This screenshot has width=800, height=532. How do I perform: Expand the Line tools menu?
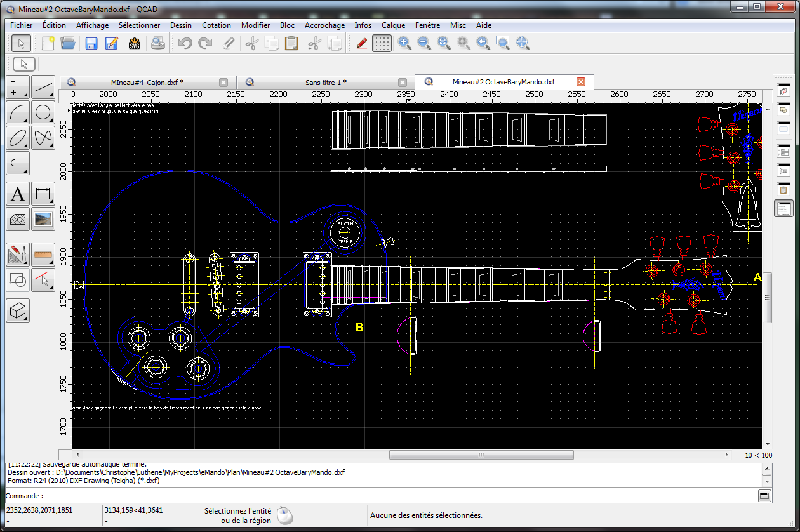click(43, 87)
